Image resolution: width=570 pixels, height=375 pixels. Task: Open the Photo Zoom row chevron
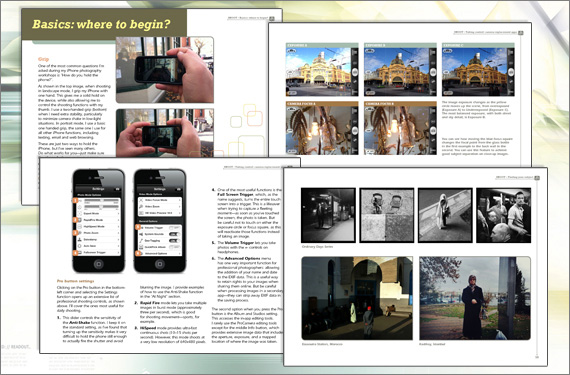point(118,233)
